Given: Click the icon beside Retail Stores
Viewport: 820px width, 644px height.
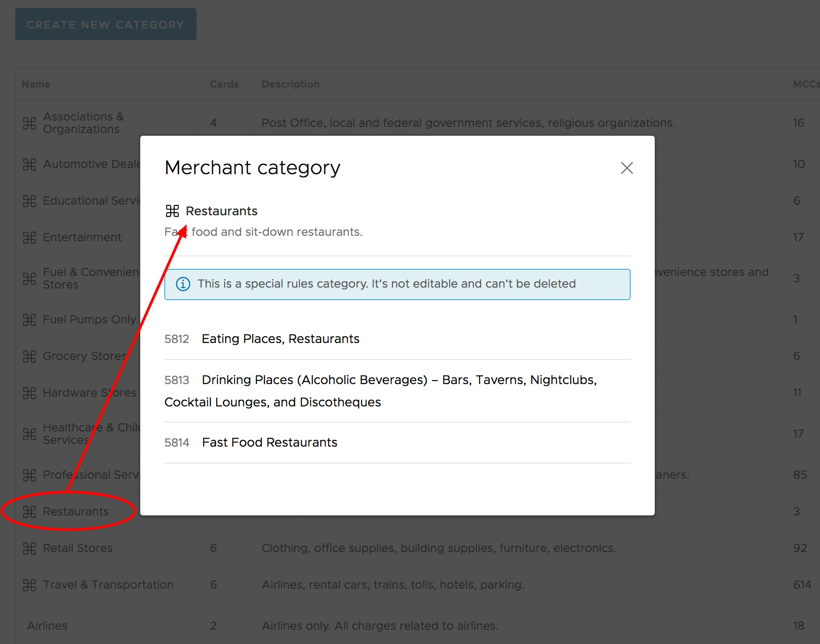Looking at the screenshot, I should (29, 548).
